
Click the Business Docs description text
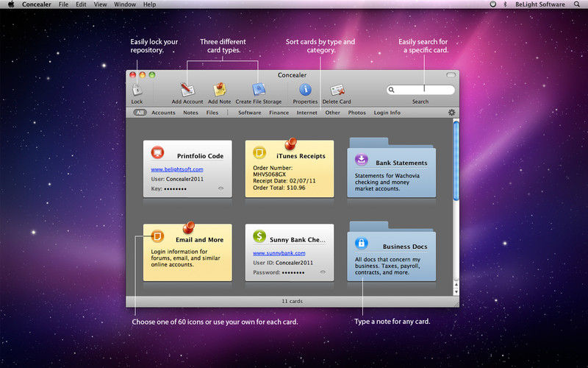(388, 266)
